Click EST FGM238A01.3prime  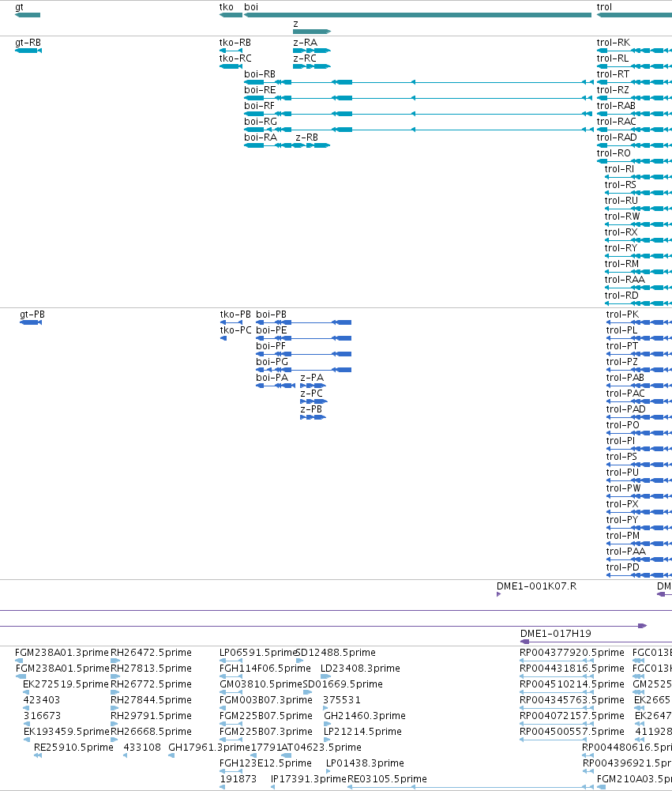[62, 653]
